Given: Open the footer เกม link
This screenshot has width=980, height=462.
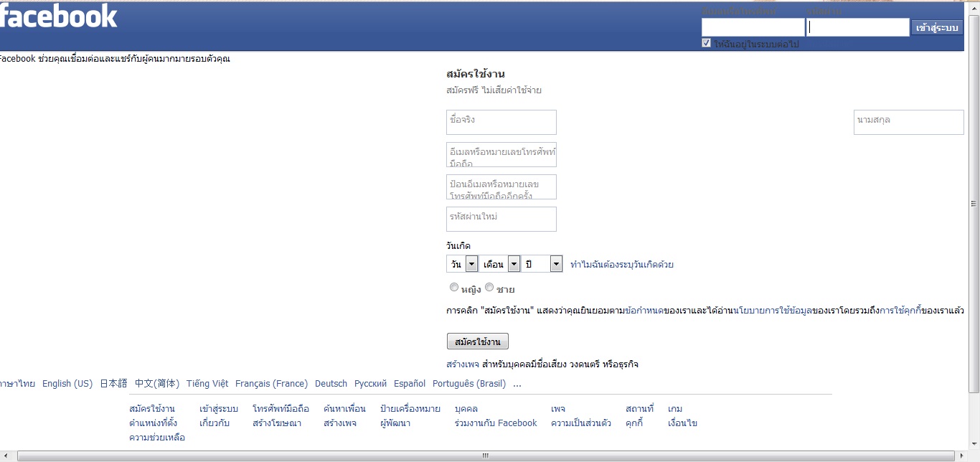Looking at the screenshot, I should [x=675, y=409].
